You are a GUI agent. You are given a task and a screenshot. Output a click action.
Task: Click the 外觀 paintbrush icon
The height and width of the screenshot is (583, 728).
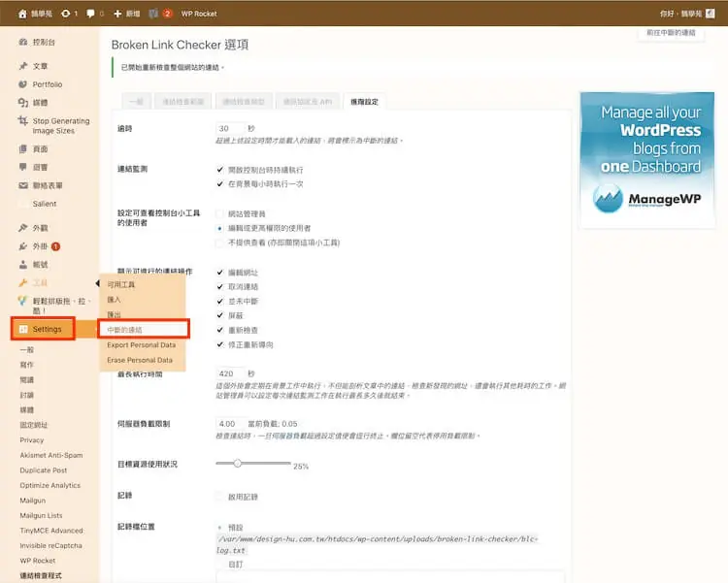22,228
